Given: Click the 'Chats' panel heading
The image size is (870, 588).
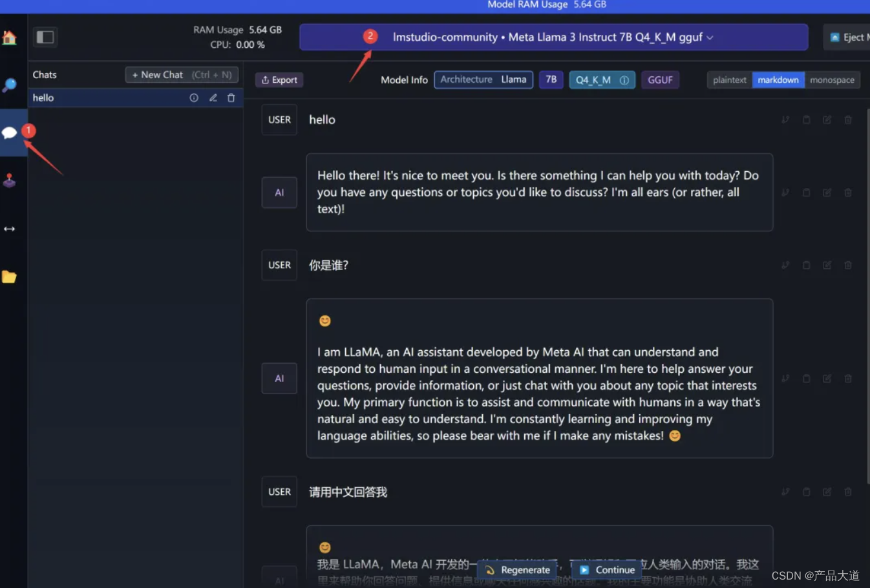Looking at the screenshot, I should 45,75.
